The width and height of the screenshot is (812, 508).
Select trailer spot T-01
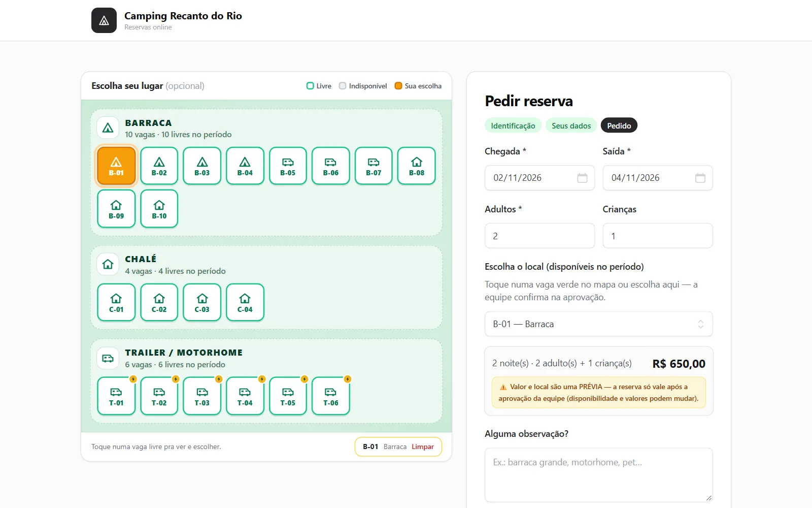[x=116, y=396]
